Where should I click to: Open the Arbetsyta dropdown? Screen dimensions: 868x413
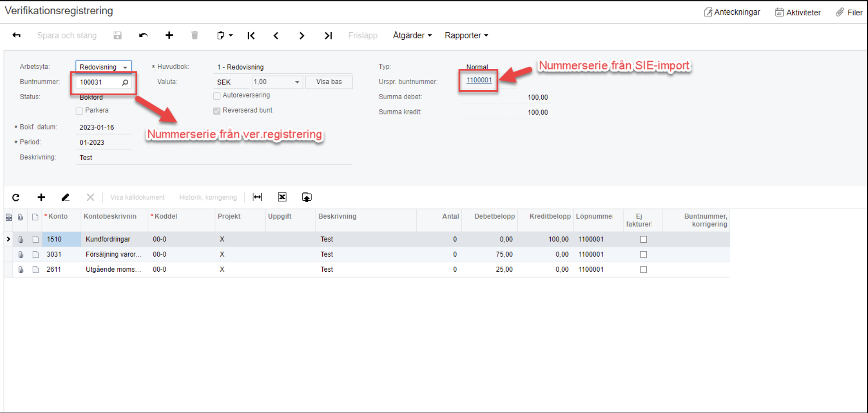click(x=125, y=67)
